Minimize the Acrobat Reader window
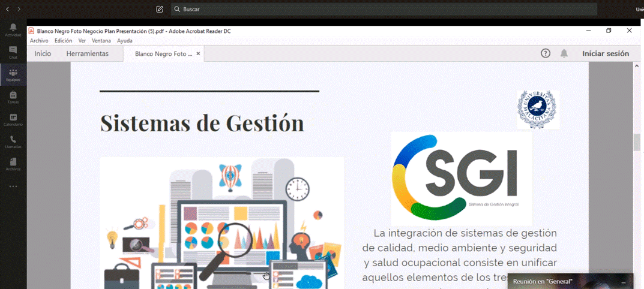 (x=589, y=31)
